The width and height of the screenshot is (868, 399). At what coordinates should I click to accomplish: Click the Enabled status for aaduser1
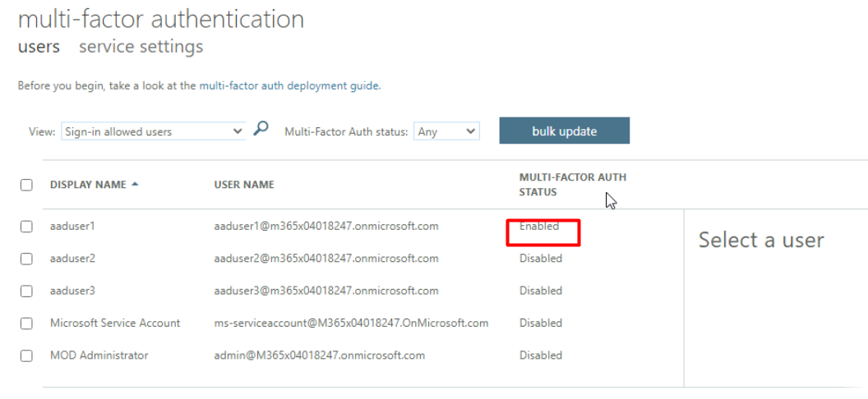point(539,226)
